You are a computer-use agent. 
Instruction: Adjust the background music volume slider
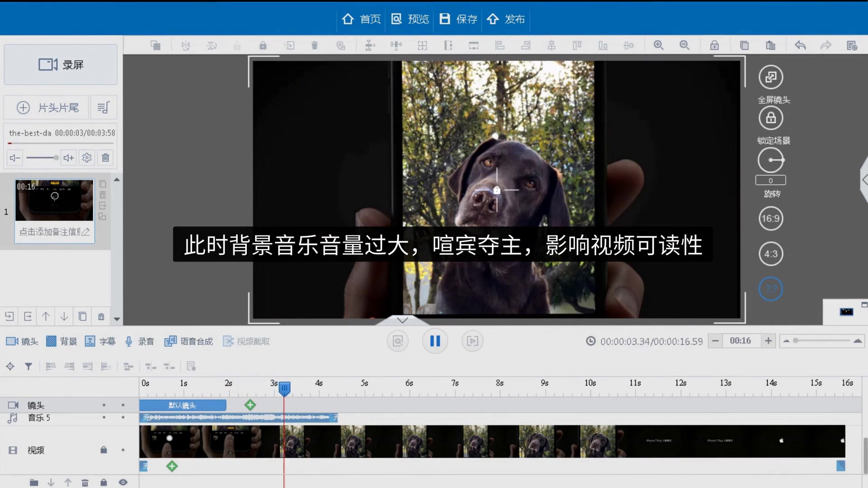click(x=42, y=158)
